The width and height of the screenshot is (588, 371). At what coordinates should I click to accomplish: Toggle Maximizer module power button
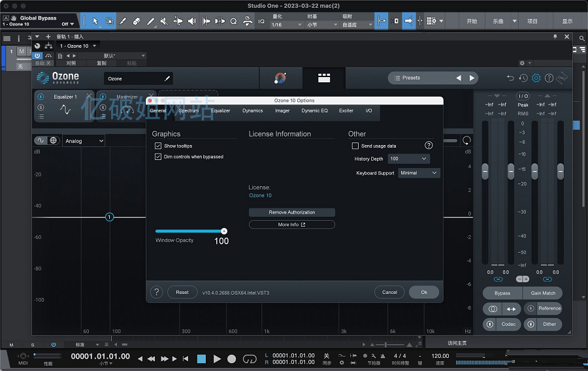click(x=103, y=97)
